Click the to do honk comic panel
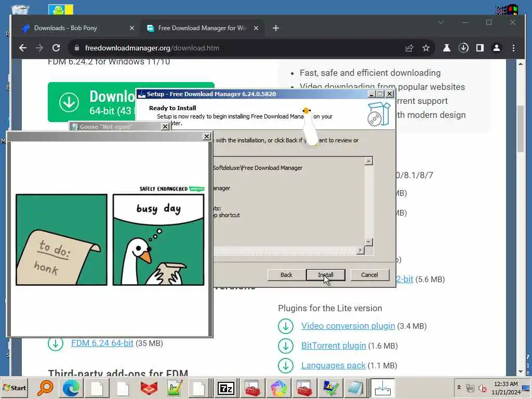Screen dimensions: 532x399 point(61,240)
